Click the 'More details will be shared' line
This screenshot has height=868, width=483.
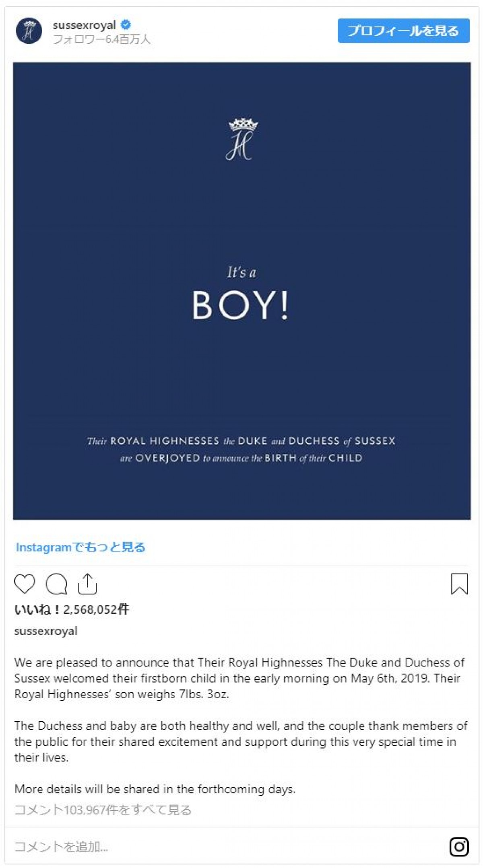click(155, 789)
